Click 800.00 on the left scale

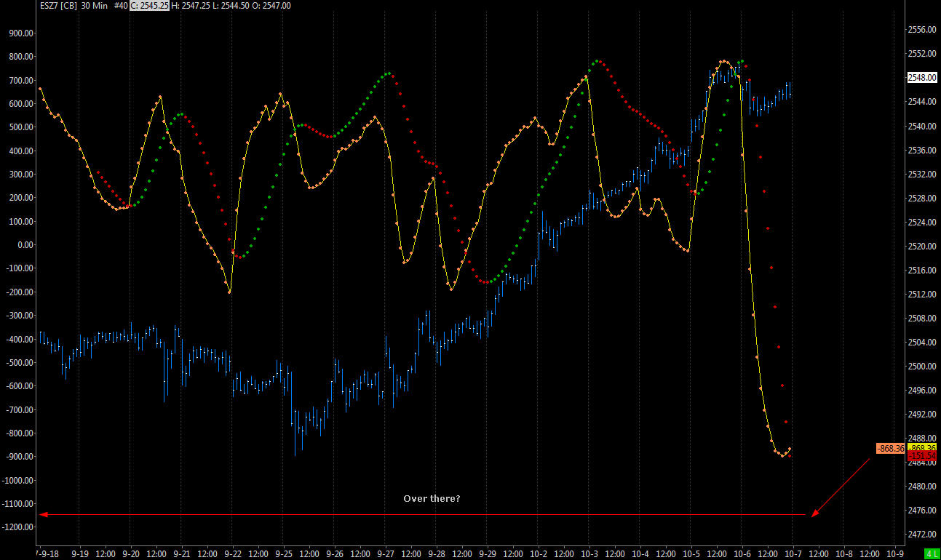21,56
